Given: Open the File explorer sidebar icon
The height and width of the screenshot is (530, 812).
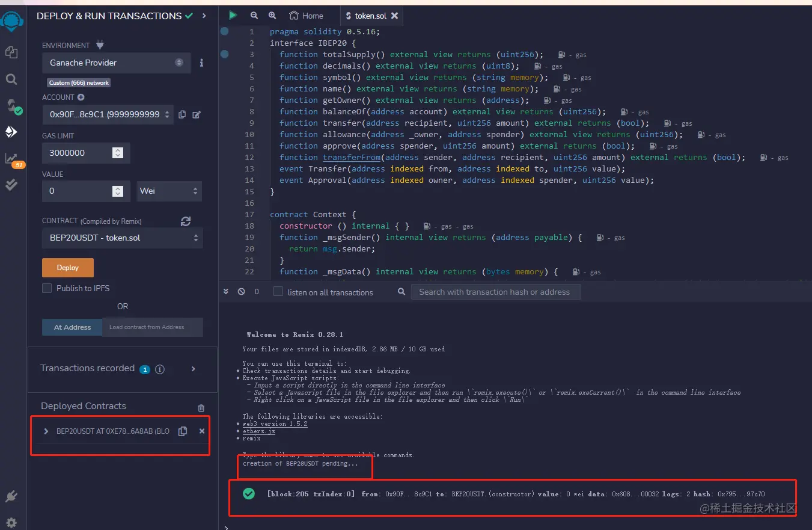Looking at the screenshot, I should pyautogui.click(x=11, y=52).
